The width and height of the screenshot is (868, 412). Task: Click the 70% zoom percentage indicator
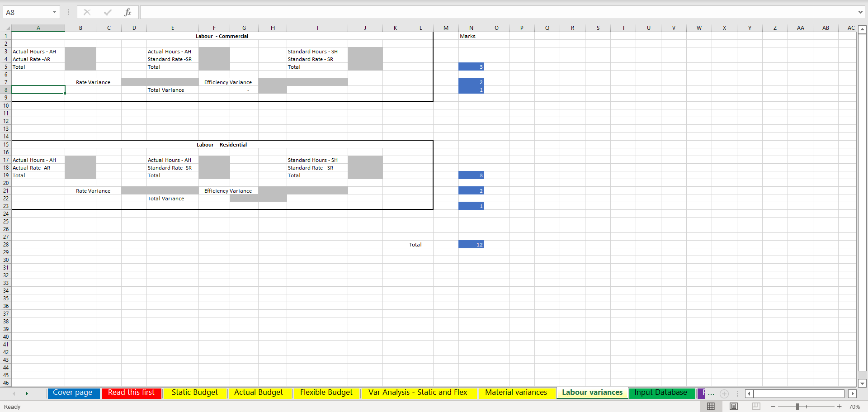coord(854,406)
